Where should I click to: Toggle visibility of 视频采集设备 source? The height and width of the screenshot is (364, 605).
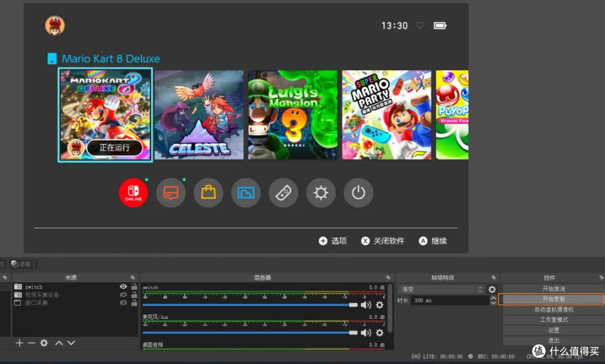[123, 295]
